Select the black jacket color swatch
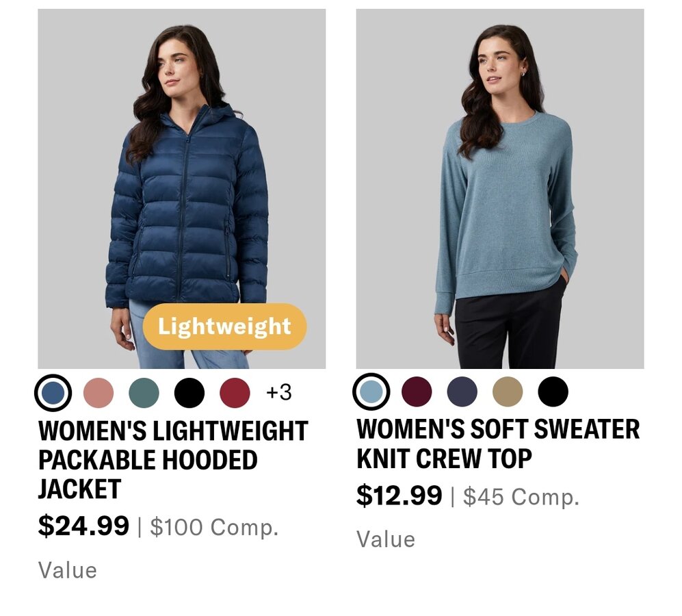This screenshot has height=616, width=682. click(189, 393)
